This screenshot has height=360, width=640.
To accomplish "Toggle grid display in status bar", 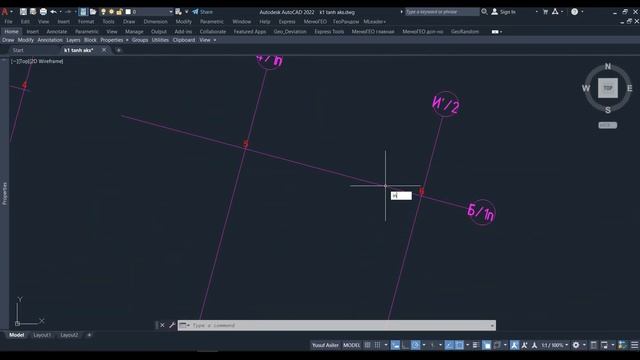I will [367, 345].
